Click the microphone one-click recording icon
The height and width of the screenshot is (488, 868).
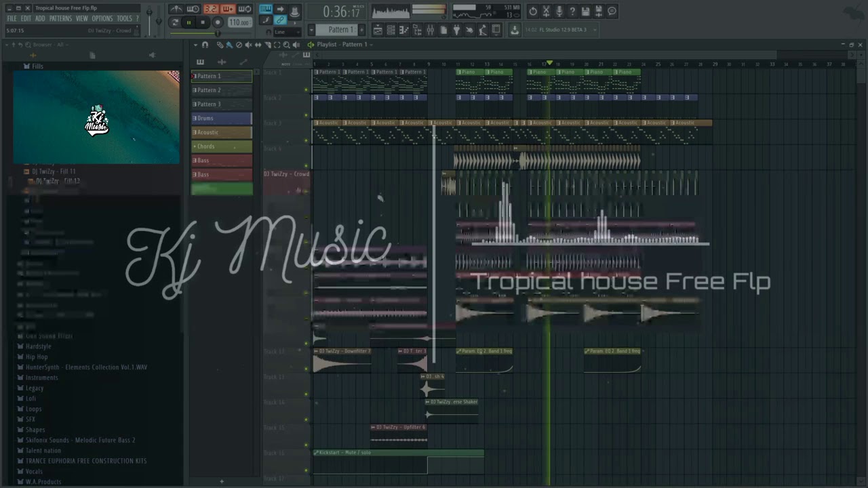tap(559, 11)
